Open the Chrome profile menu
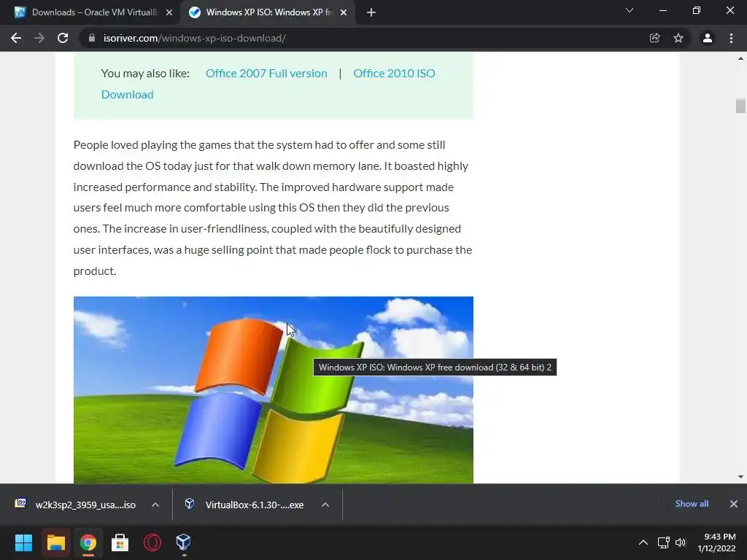 708,38
